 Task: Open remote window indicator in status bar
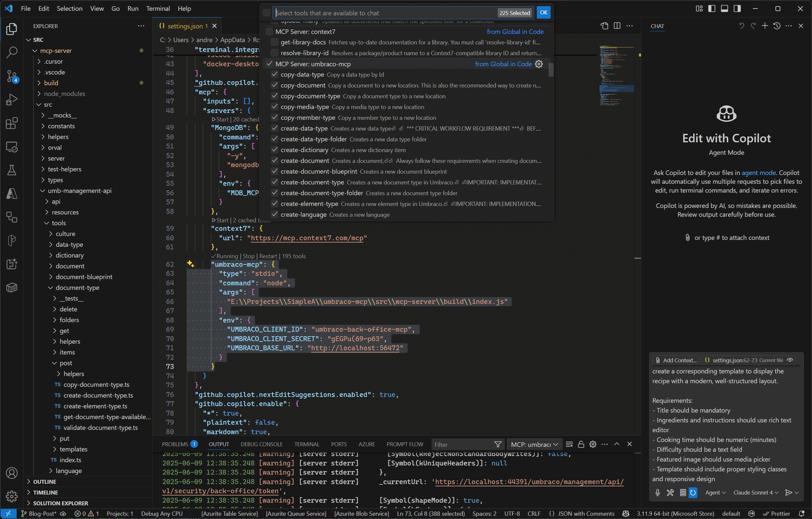pyautogui.click(x=8, y=513)
